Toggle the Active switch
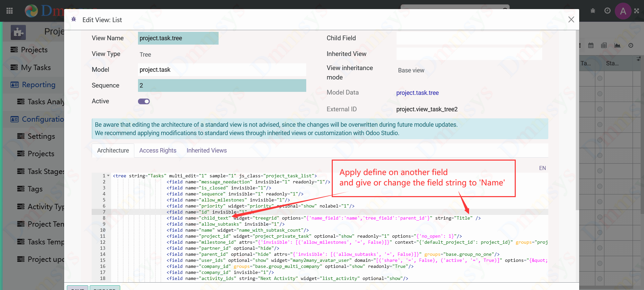Viewport: 644px width, 290px height. click(144, 101)
